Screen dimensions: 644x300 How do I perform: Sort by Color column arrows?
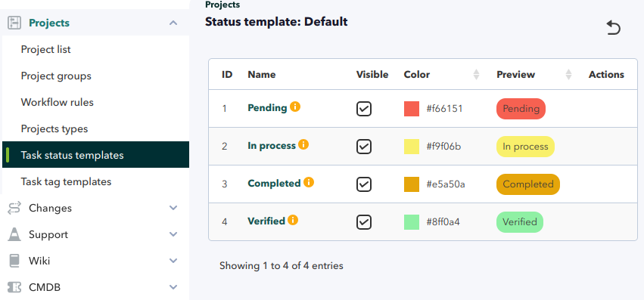pos(477,75)
